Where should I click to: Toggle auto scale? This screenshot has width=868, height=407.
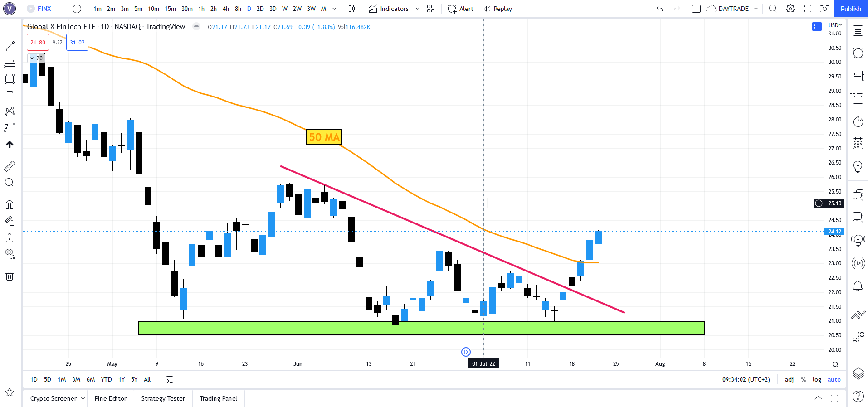[834, 379]
